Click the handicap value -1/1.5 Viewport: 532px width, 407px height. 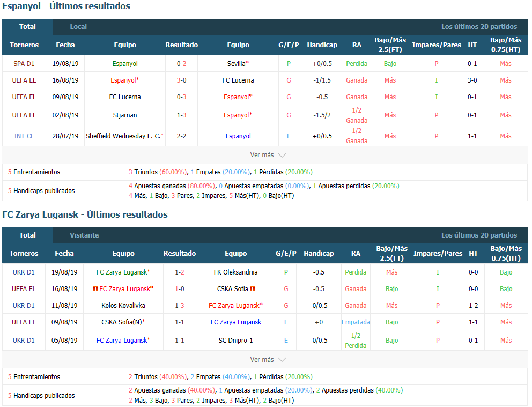coord(322,80)
